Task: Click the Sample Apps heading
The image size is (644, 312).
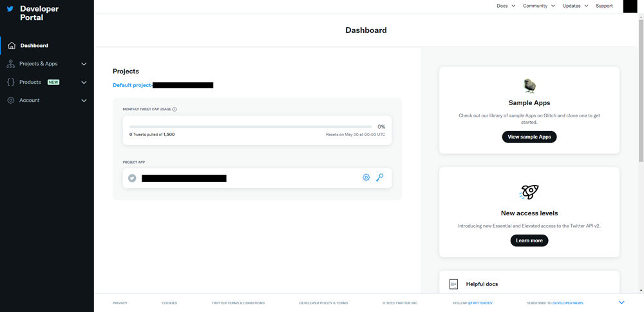Action: click(529, 102)
